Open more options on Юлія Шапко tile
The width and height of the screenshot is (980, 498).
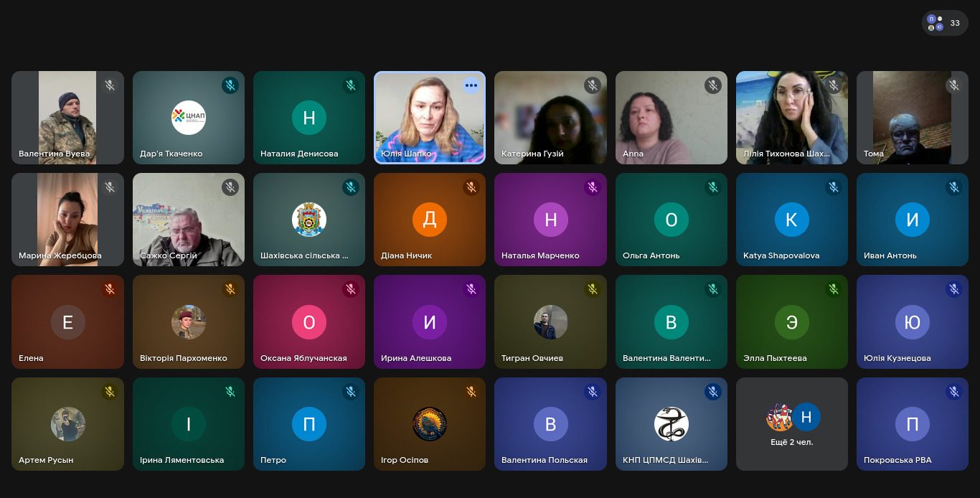471,85
